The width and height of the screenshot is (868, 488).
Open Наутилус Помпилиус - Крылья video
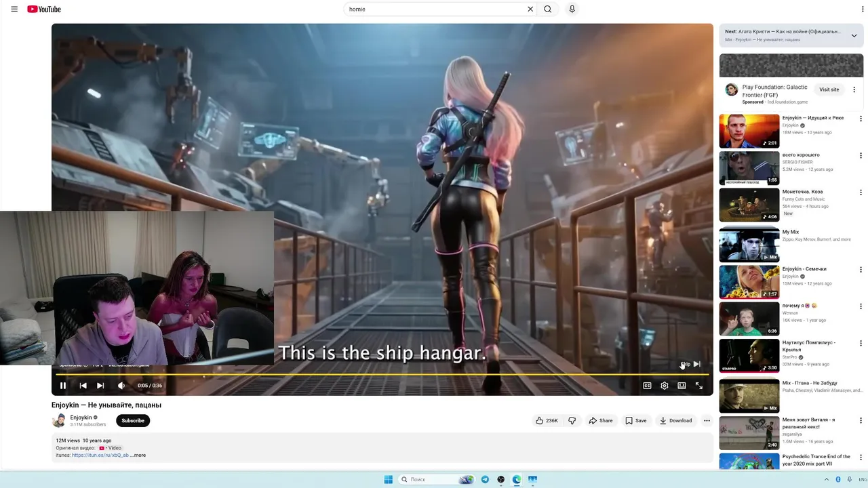click(749, 356)
